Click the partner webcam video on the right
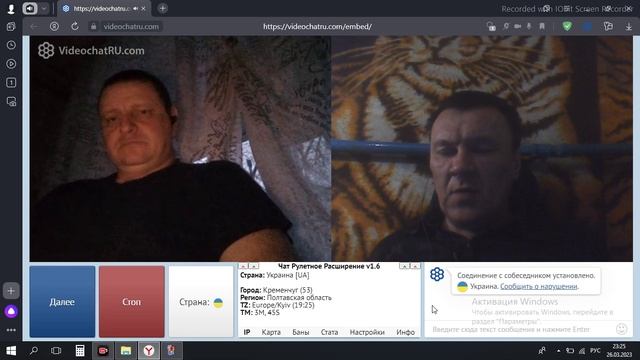 482,149
